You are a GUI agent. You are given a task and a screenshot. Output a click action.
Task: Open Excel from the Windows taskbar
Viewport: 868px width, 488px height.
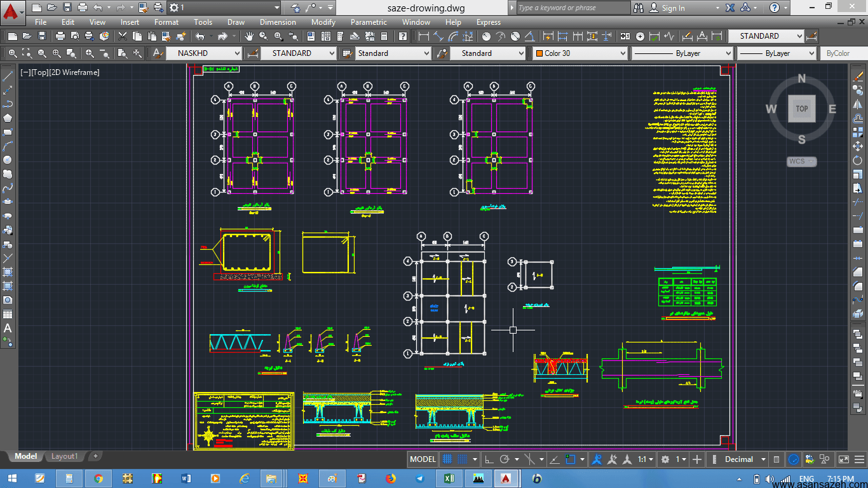(448, 478)
